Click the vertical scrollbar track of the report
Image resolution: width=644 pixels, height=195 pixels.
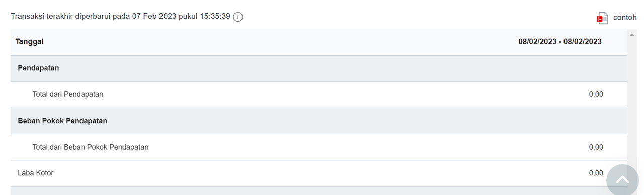coord(632,101)
